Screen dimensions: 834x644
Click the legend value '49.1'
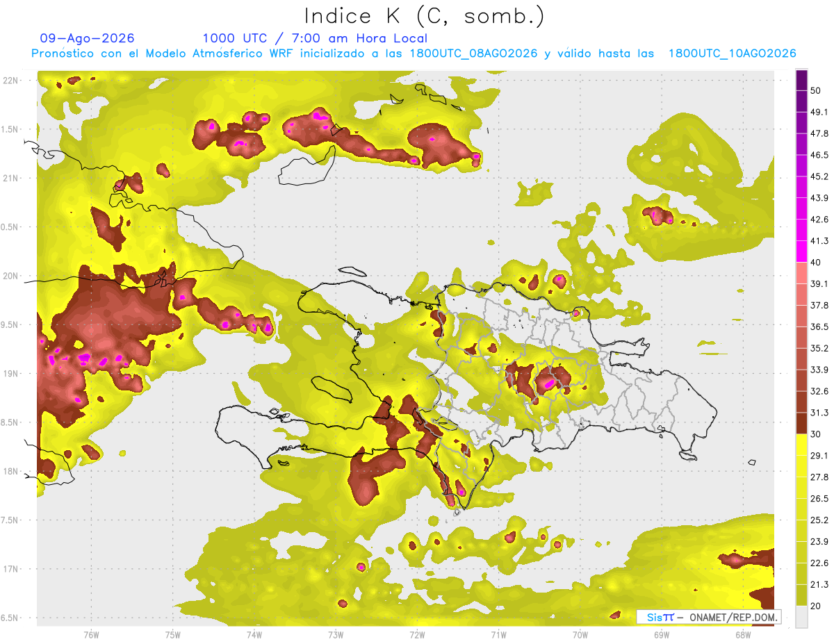[819, 112]
